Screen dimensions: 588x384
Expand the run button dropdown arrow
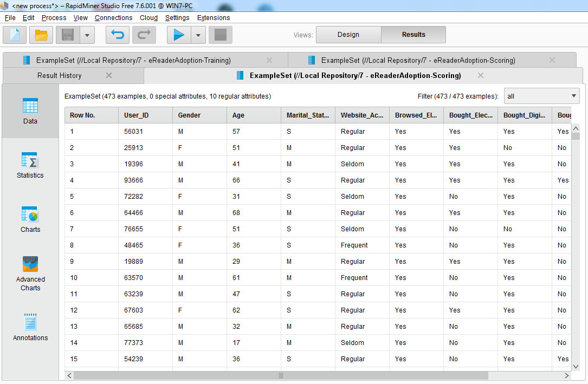198,35
